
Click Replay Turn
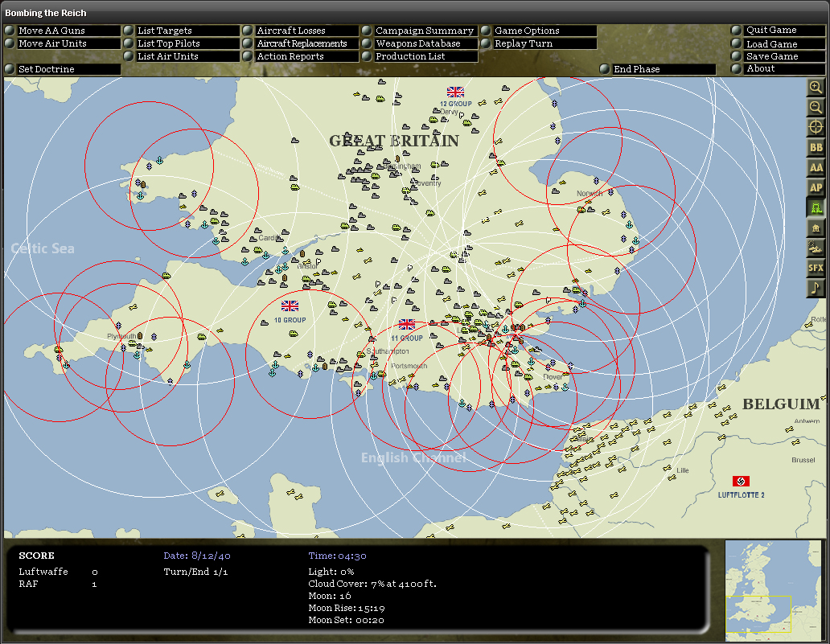click(539, 43)
